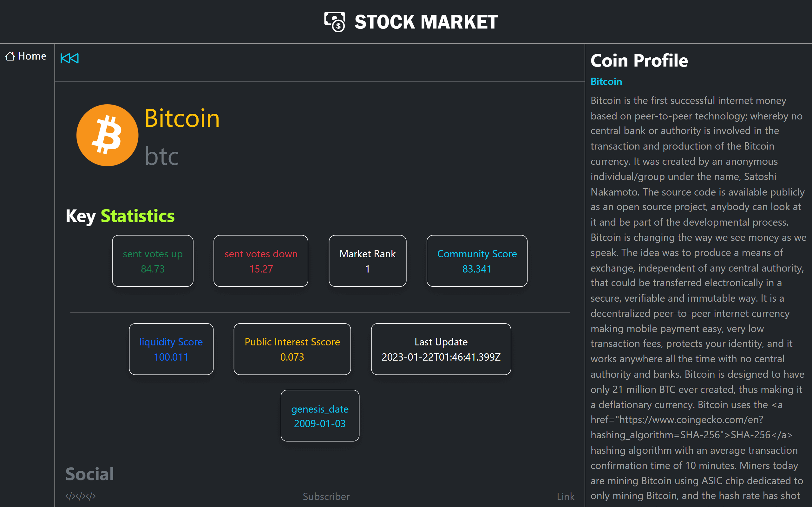Expand the Market Rank card

pyautogui.click(x=367, y=261)
